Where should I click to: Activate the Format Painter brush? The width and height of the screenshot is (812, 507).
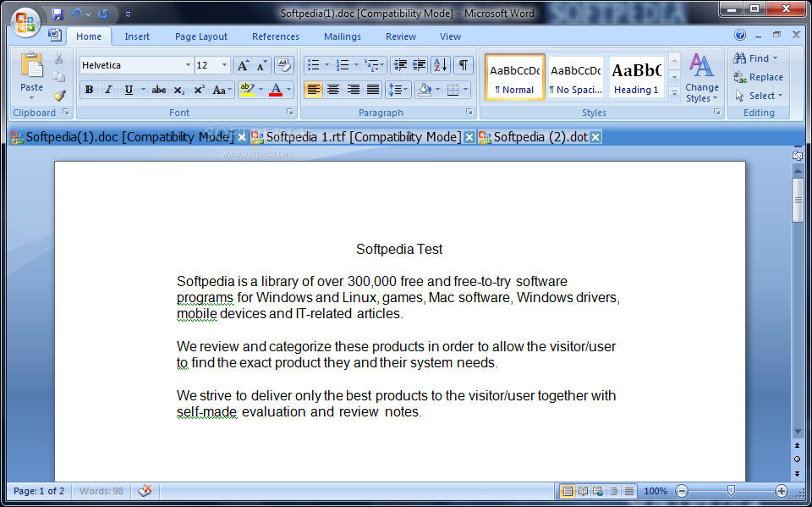(58, 96)
